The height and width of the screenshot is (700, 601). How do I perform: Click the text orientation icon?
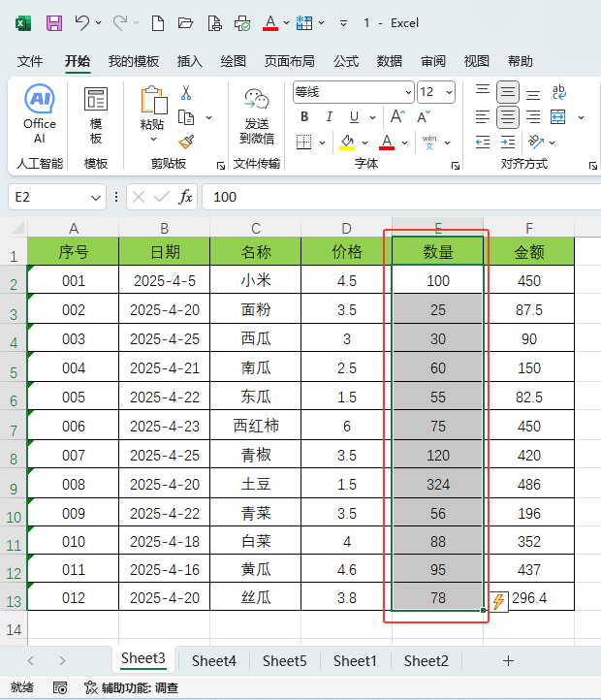click(x=536, y=143)
